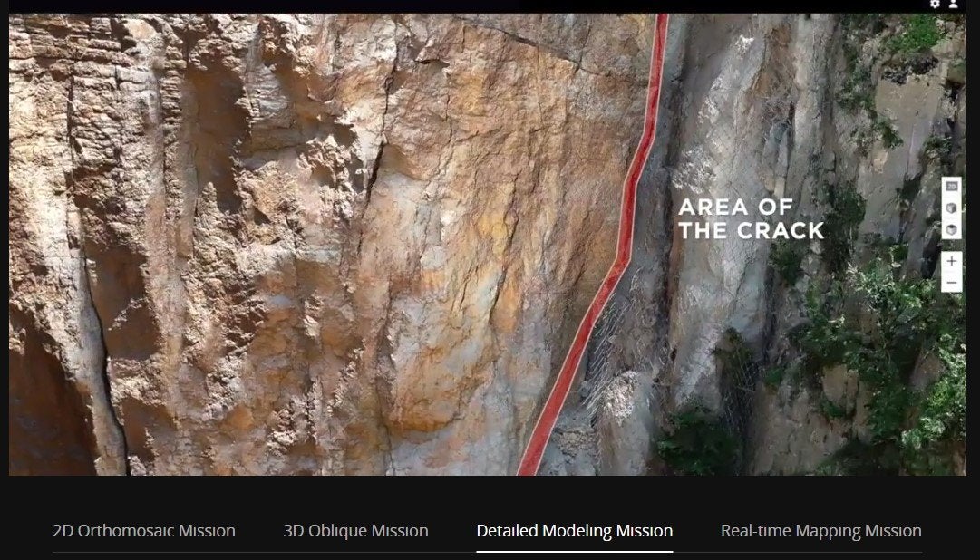The height and width of the screenshot is (560, 980).
Task: Switch to the 3D Oblique Mission tab
Action: (355, 531)
